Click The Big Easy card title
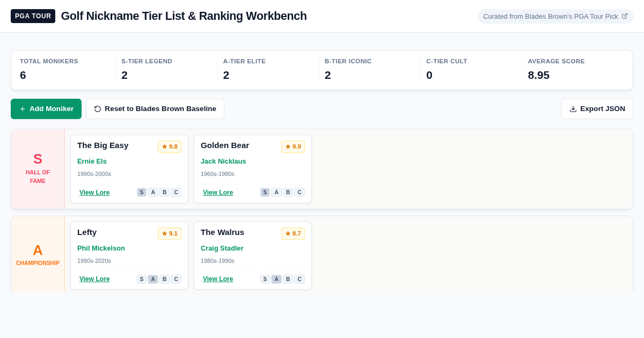 (x=103, y=145)
